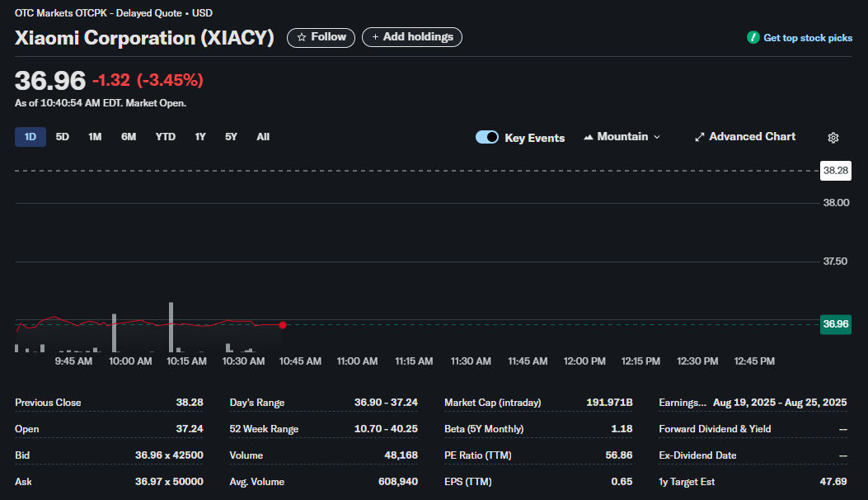Viewport: 868px width, 500px height.
Task: Click 52 Week Range value 10.70 - 40.25
Action: [386, 429]
